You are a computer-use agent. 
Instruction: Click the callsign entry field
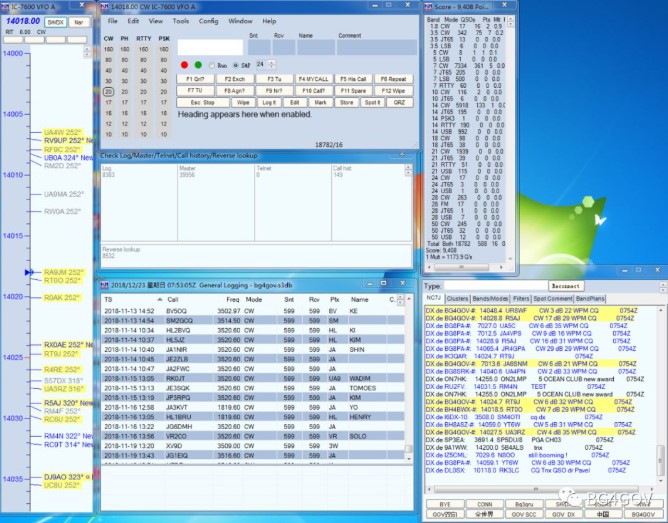210,47
